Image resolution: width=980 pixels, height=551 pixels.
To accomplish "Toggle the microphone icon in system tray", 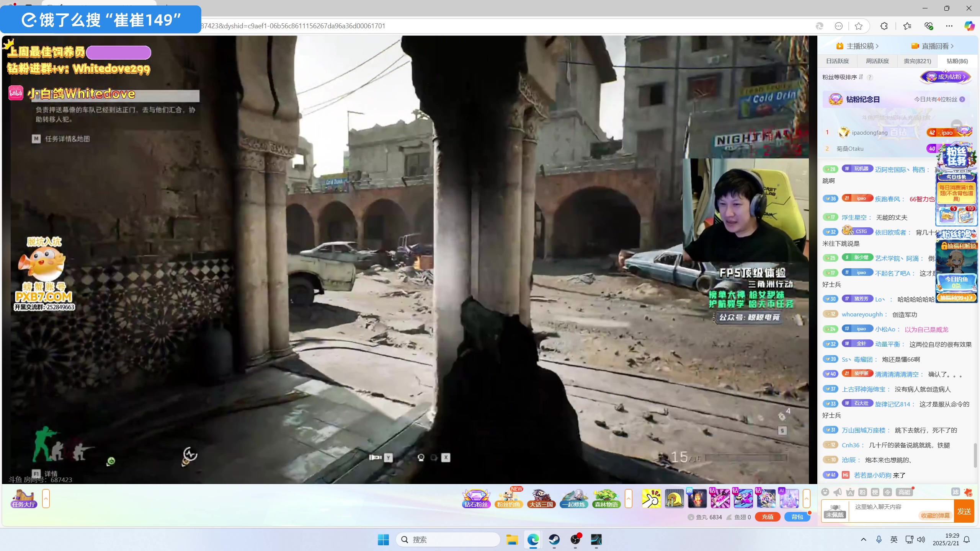I will click(879, 540).
